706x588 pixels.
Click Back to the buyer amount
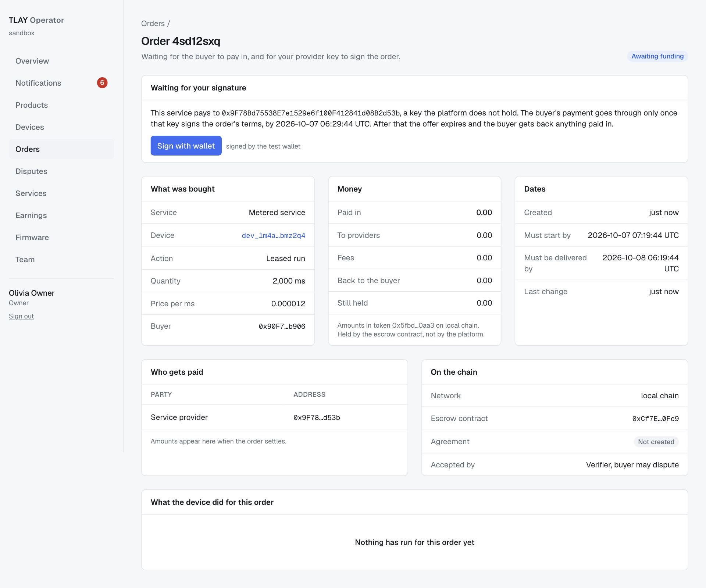(484, 281)
